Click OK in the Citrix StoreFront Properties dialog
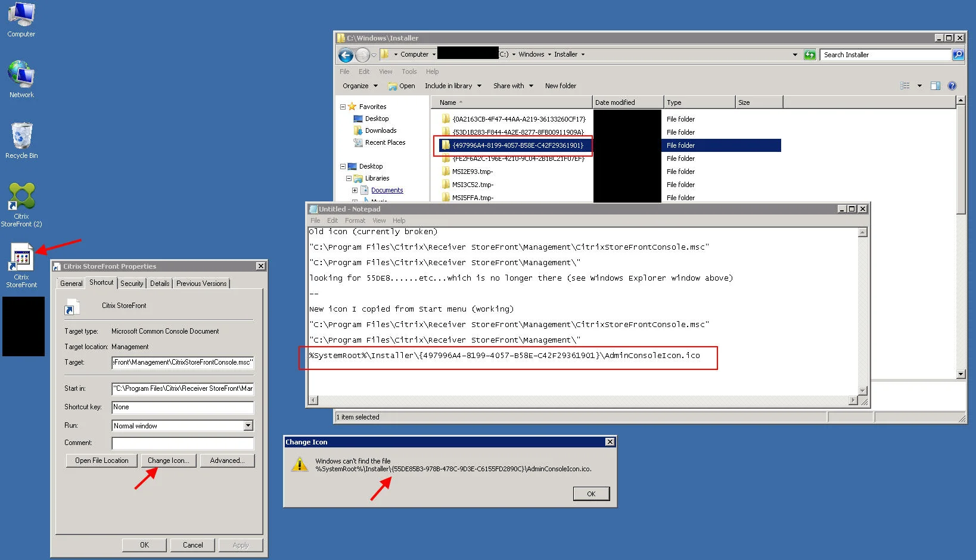Screen dimensions: 976x560 (144, 545)
